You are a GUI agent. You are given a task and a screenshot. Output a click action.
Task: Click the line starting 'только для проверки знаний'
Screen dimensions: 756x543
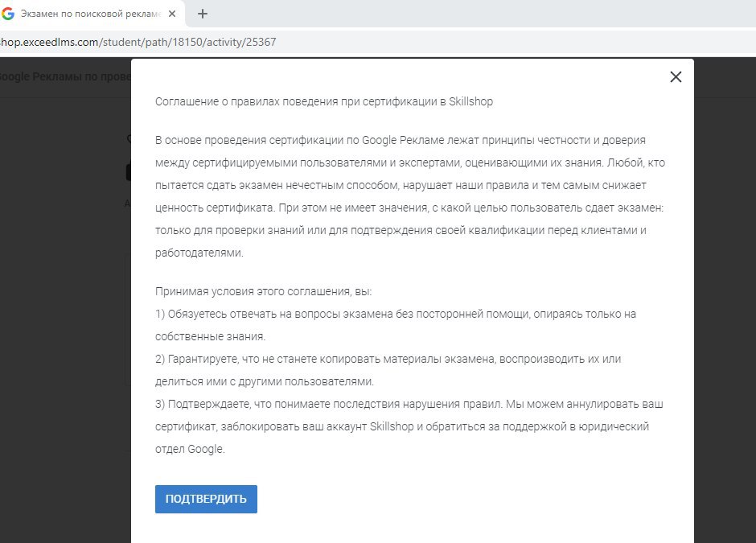pos(401,231)
